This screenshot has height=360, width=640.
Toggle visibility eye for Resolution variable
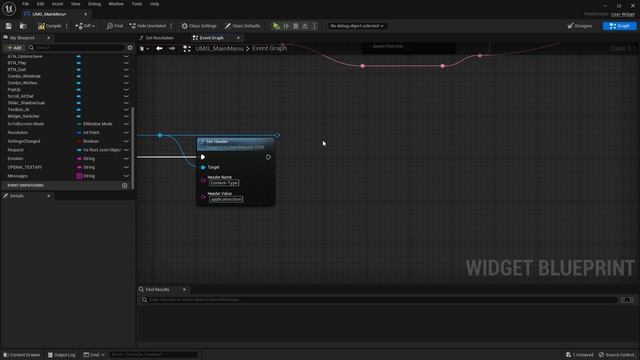click(x=126, y=133)
